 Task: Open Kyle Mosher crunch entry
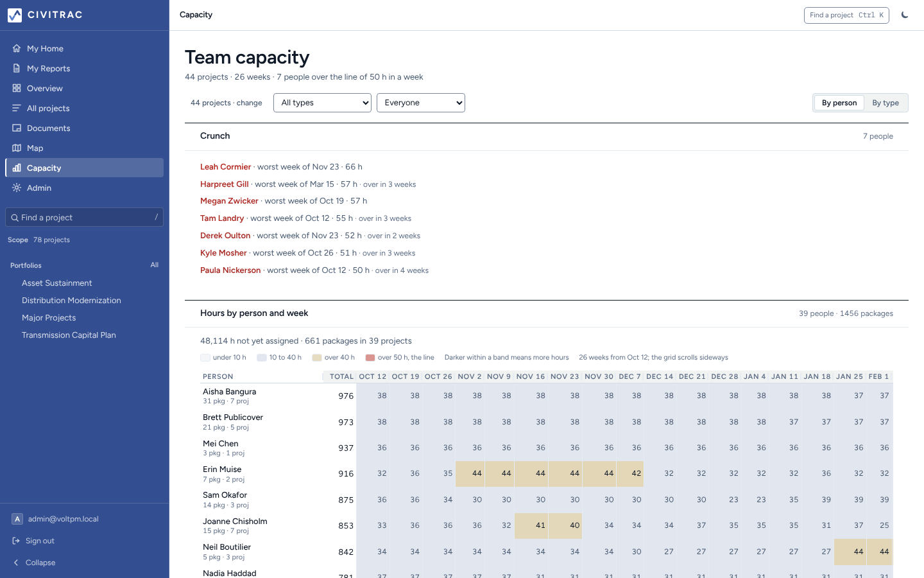tap(223, 253)
